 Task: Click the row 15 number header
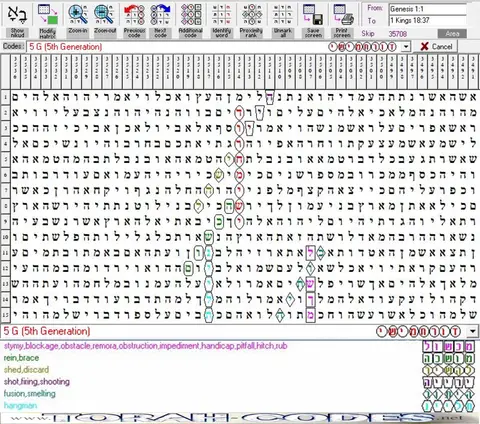pyautogui.click(x=5, y=314)
